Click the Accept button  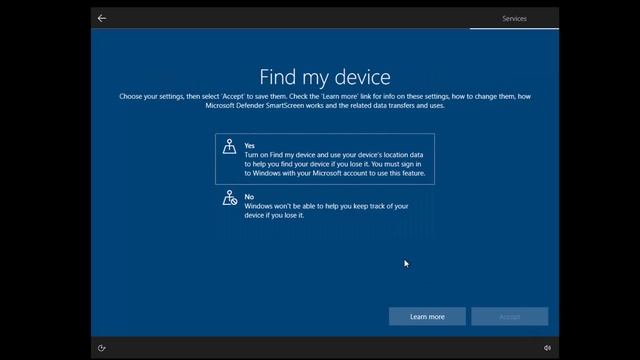pyautogui.click(x=510, y=317)
